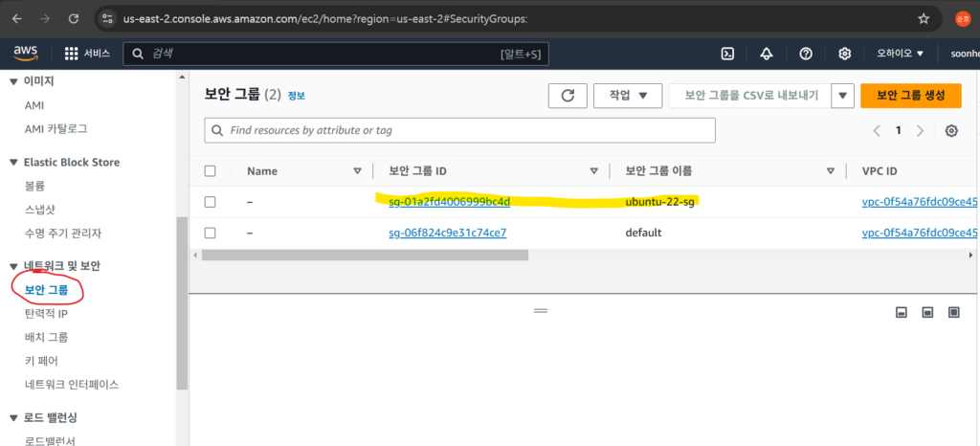Collapse the details split panel to minimum

click(x=902, y=312)
